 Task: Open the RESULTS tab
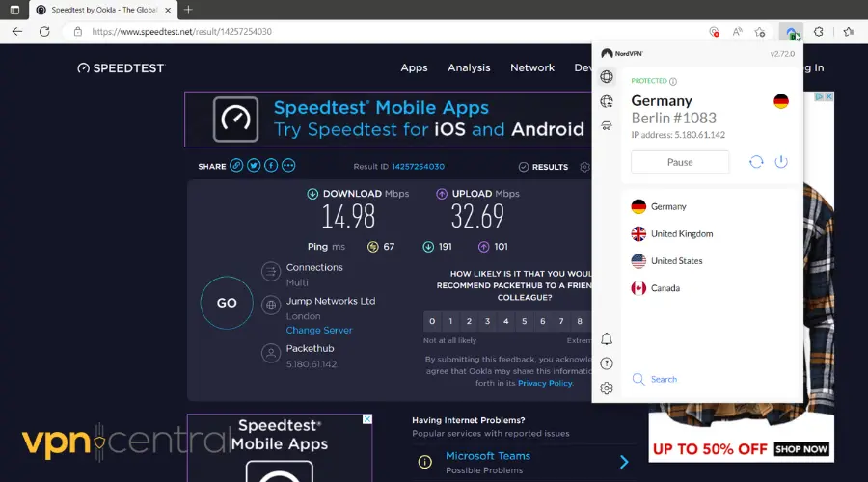click(543, 167)
